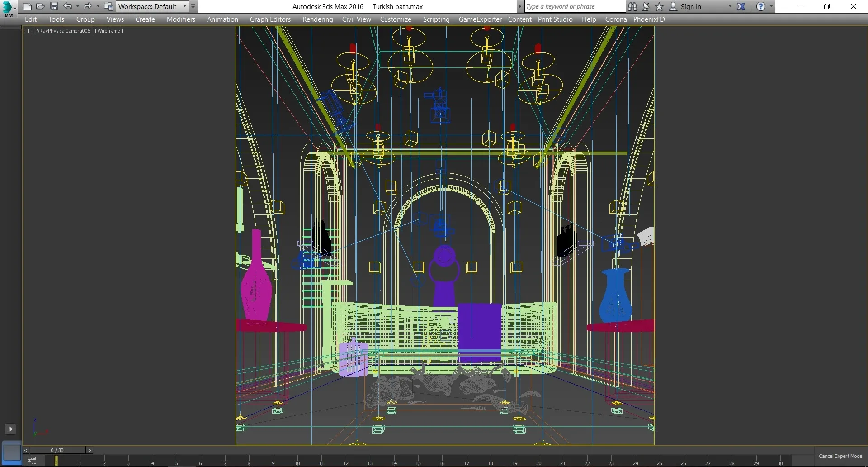Click frame 15 on the track bar
Screen dimensions: 868x467
tap(418, 461)
